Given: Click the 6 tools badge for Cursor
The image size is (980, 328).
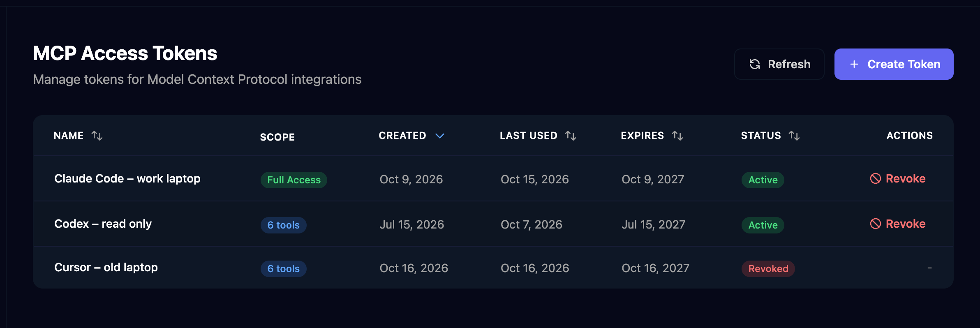Looking at the screenshot, I should (284, 269).
